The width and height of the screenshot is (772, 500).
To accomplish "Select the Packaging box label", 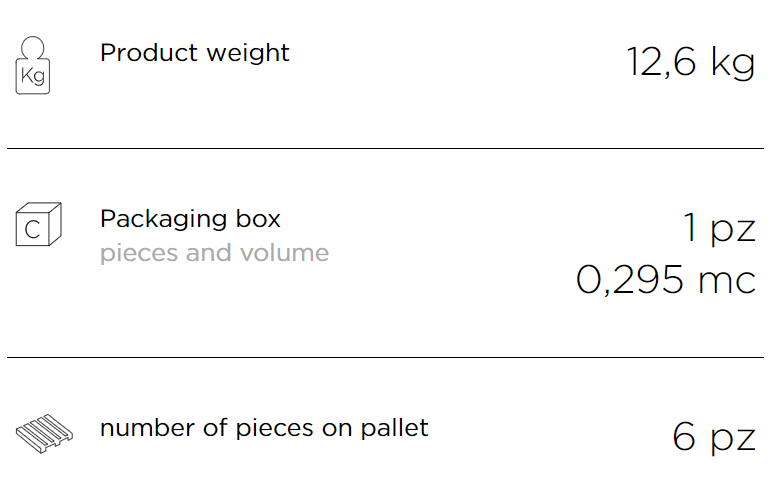I will [190, 219].
